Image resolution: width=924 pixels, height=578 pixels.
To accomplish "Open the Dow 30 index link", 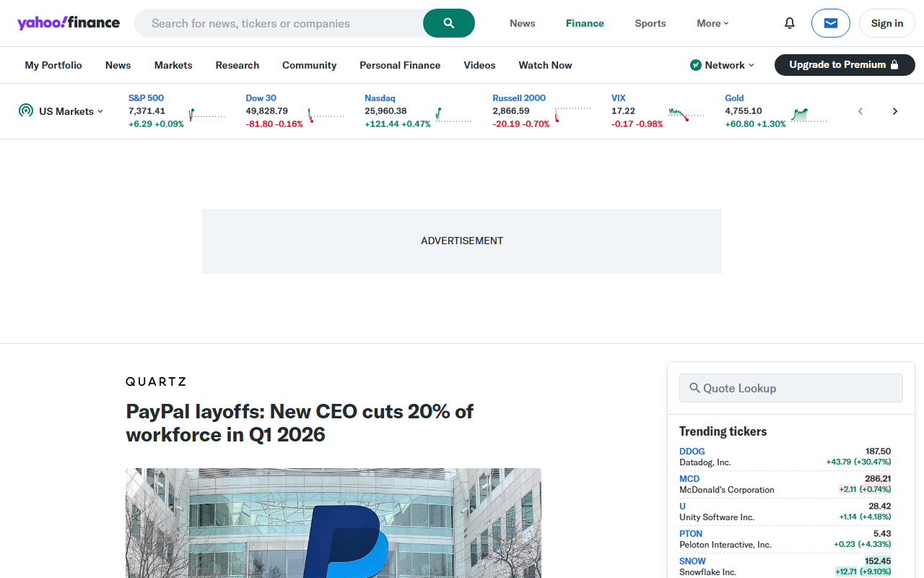I will 261,98.
